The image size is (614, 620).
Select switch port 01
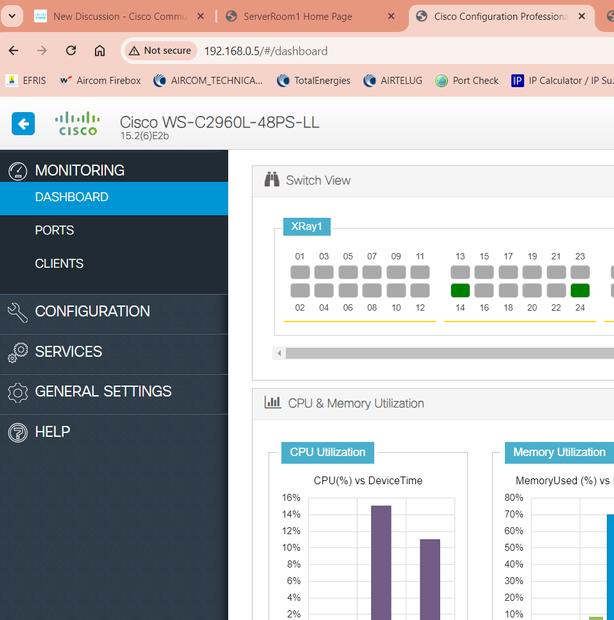coord(300,272)
